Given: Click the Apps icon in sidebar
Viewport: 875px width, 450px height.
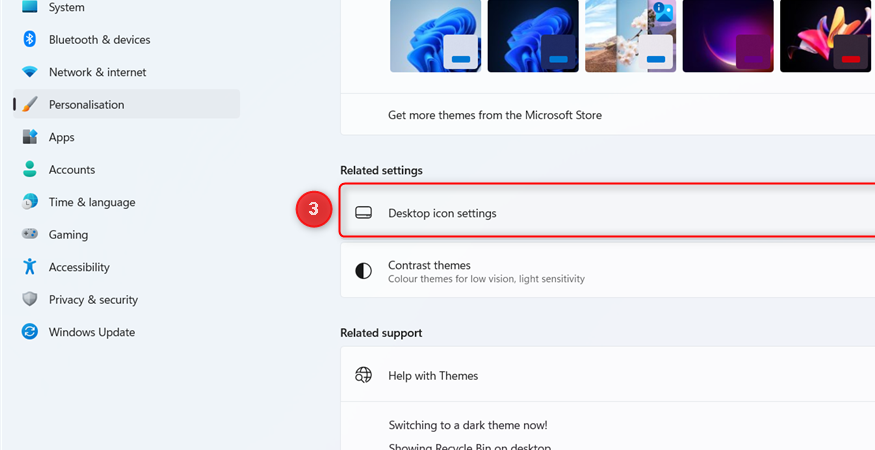Looking at the screenshot, I should pos(30,137).
